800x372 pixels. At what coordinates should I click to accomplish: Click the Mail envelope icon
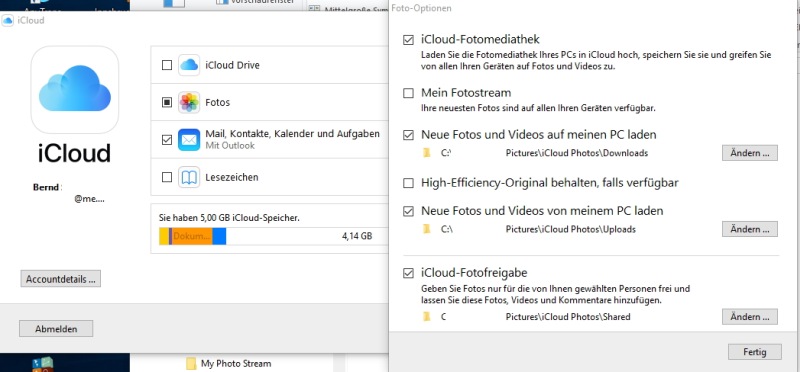tap(189, 140)
